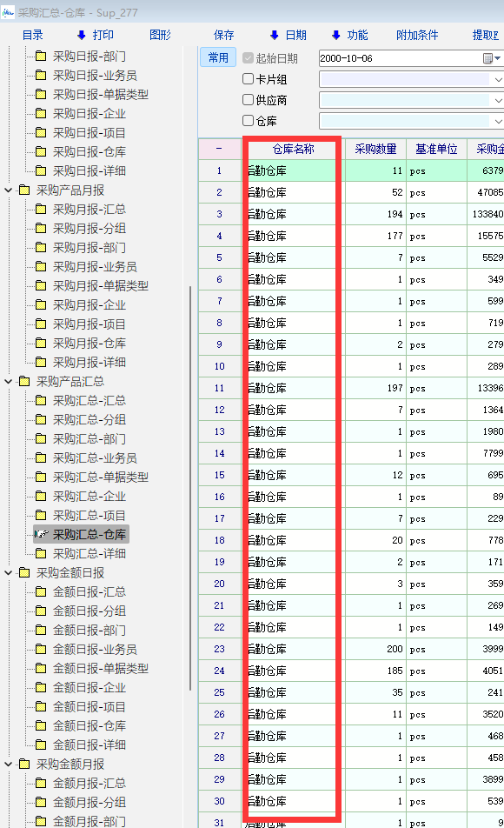504x828 pixels.
Task: Select the 常用 tab
Action: [218, 57]
